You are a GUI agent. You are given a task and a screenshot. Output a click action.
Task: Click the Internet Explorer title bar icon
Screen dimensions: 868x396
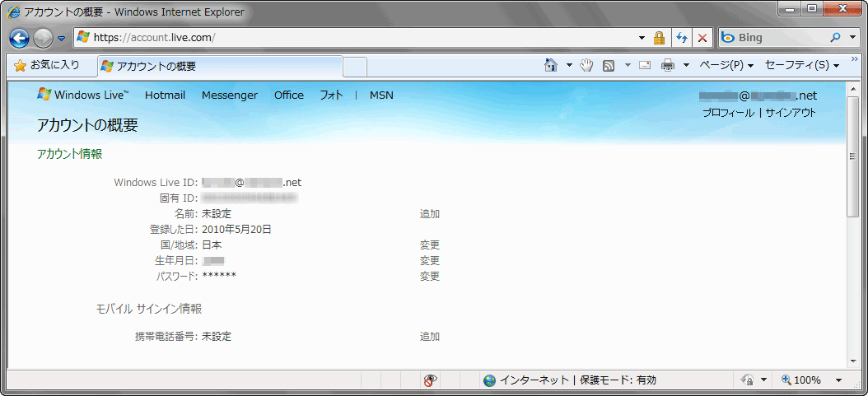[x=13, y=12]
